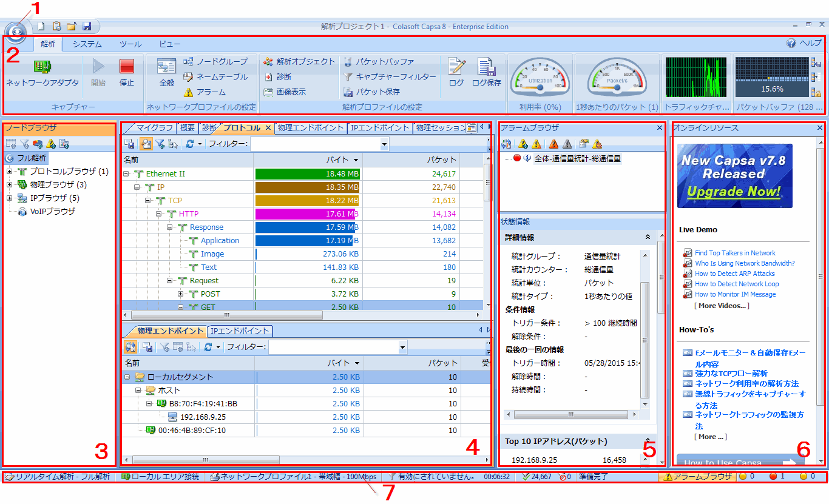Toggle the auto-scroll display in the protocol toolbar

coord(147,144)
